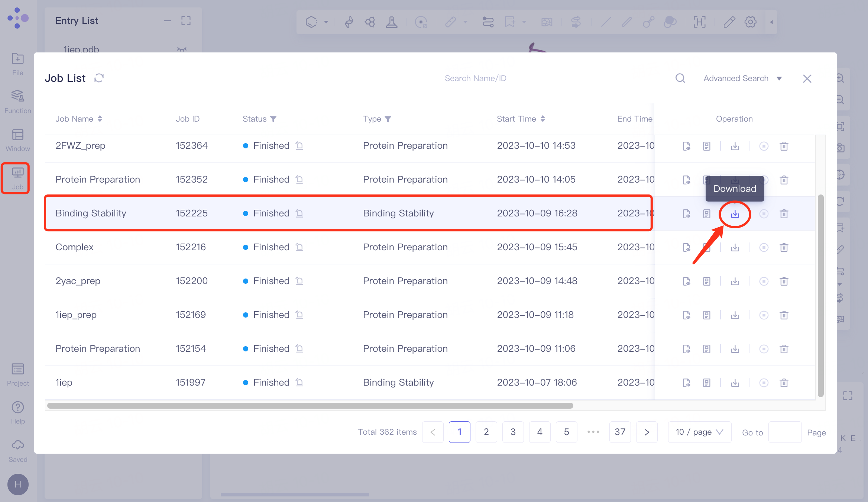View log document icon for Complex job
Image resolution: width=868 pixels, height=502 pixels.
[x=706, y=248]
